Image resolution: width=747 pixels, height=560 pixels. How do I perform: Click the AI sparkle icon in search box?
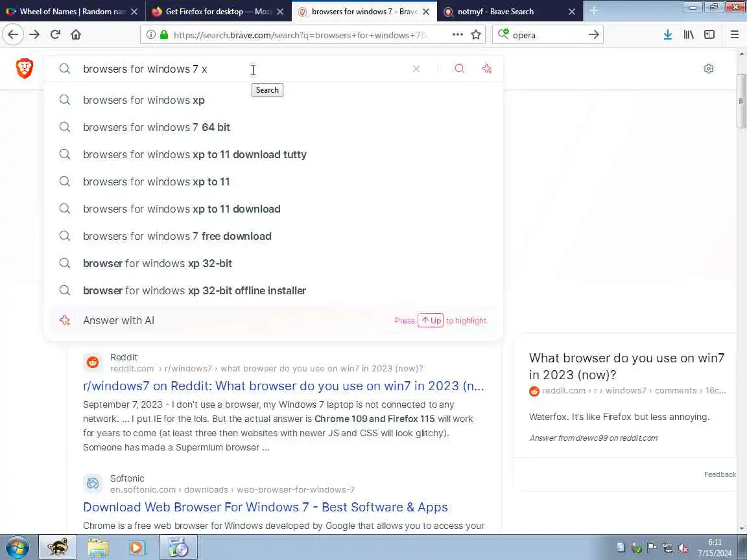[486, 69]
